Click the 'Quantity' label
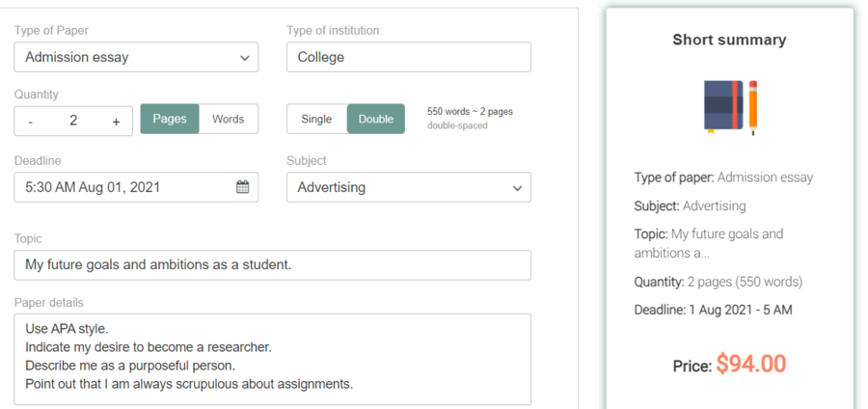The image size is (868, 409). point(36,95)
